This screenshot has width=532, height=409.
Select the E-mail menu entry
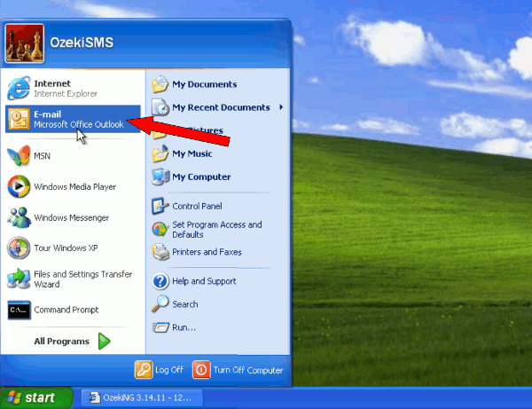coord(73,119)
